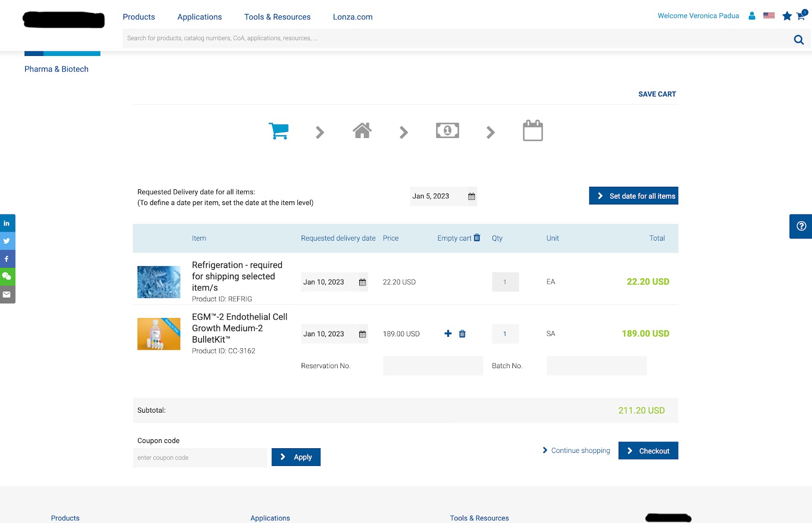The height and width of the screenshot is (523, 812).
Task: Click the plus icon on EGM-2 row
Action: point(448,334)
